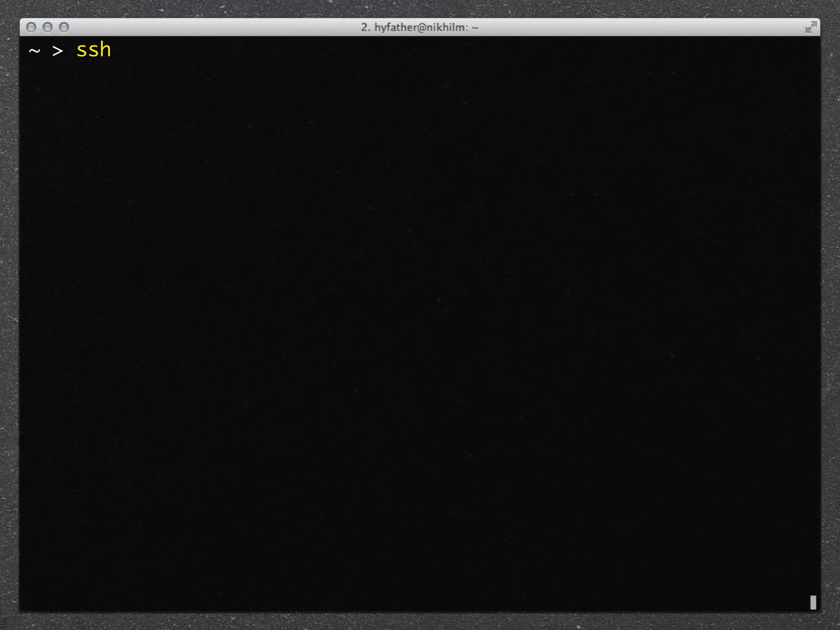Close the terminal window with first traffic-light button
Viewport: 840px width, 630px height.
pyautogui.click(x=31, y=27)
